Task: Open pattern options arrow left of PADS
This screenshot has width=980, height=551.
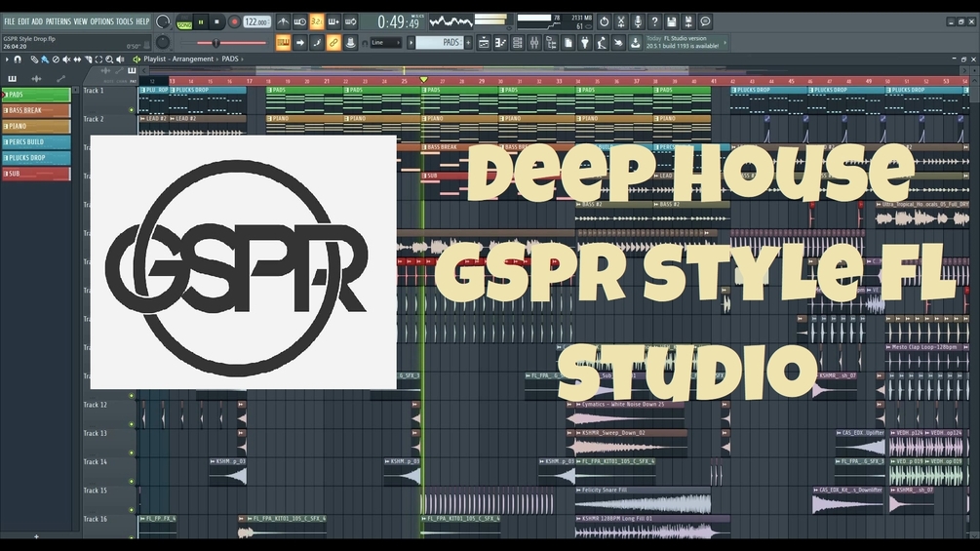Action: [x=411, y=43]
